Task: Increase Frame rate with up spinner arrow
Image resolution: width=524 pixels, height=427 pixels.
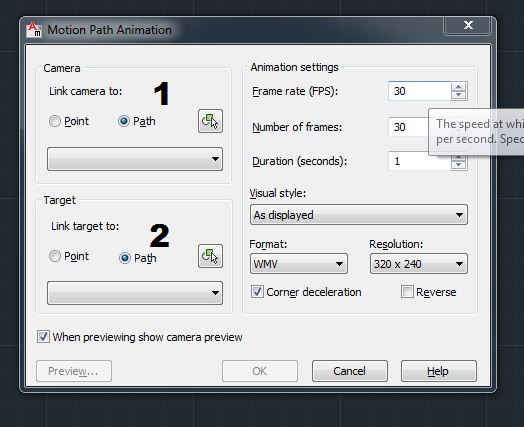Action: coord(458,87)
